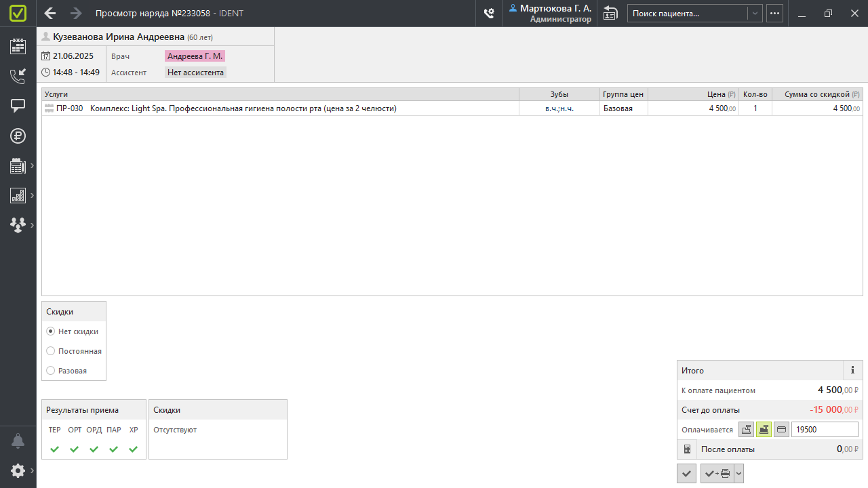Viewport: 868px width, 488px height.
Task: Click the в.ч.;н.ч. teeth cell
Action: tap(559, 108)
